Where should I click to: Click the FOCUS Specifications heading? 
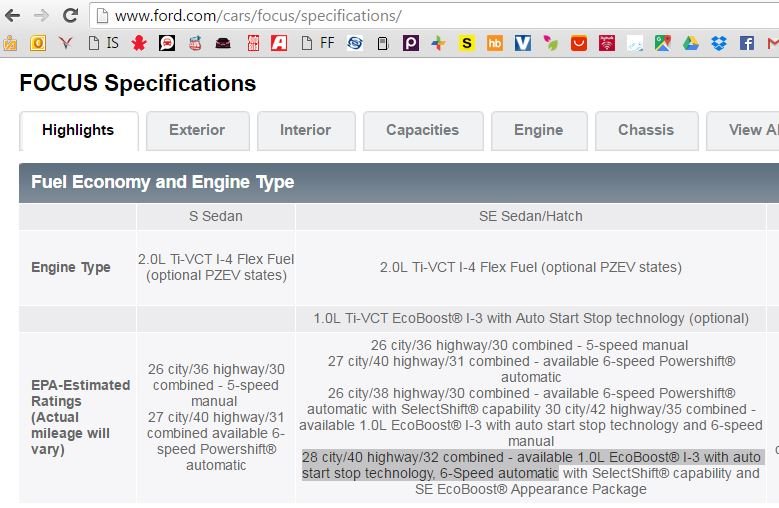(138, 83)
